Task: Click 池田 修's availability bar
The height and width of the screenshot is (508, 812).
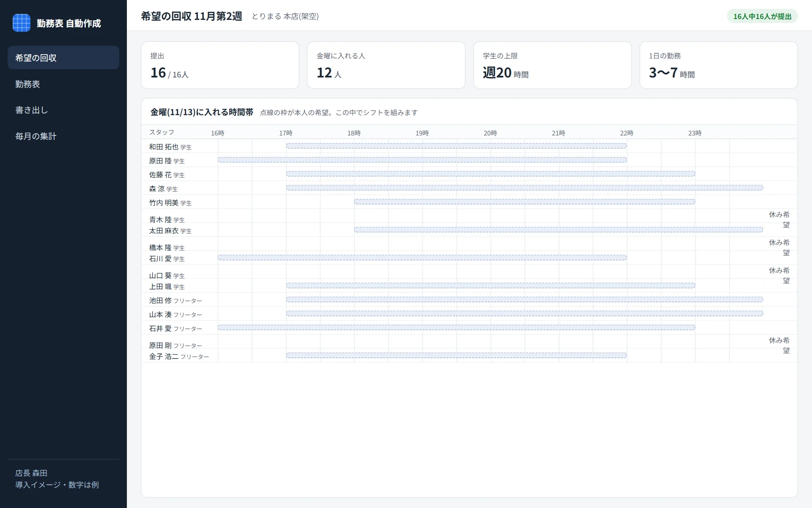Action: (524, 299)
